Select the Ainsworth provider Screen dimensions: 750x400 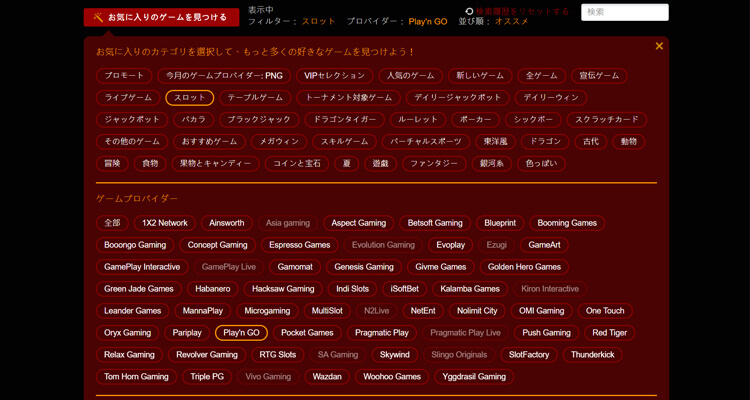[x=227, y=223]
